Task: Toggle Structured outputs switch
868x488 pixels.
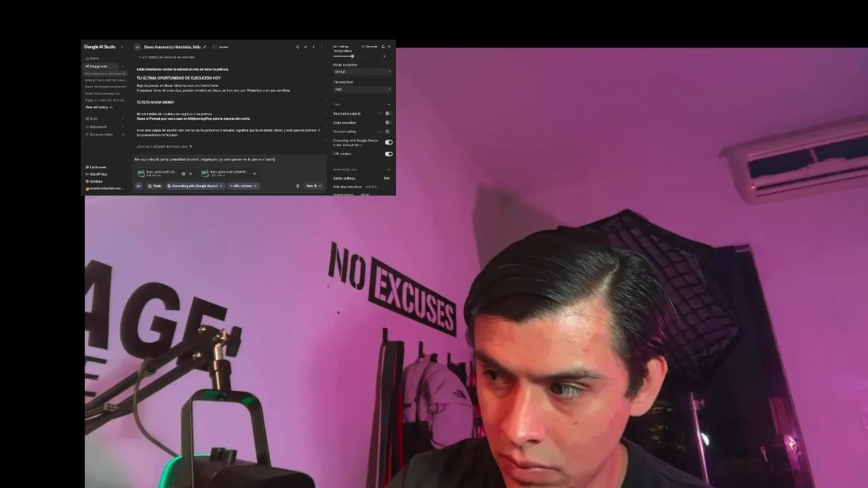Action: [x=388, y=113]
